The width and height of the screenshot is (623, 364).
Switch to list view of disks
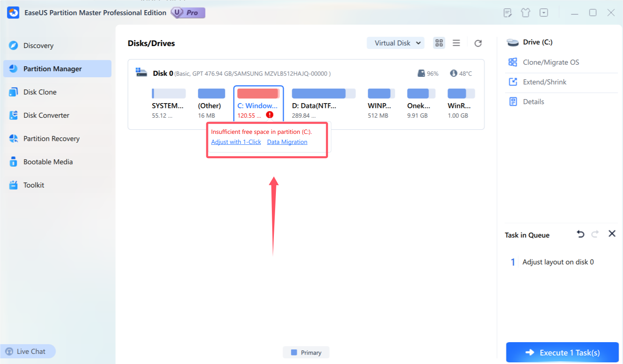456,43
